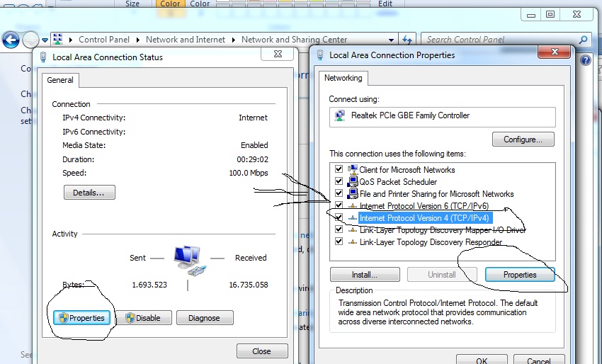Toggle Link-Layer Topology Discovery Mapper I/O Driver checkbox
Viewport: 602px width, 364px height.
click(339, 229)
